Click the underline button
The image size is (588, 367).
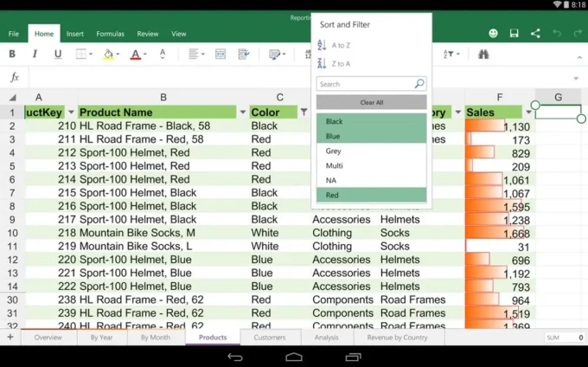point(58,55)
